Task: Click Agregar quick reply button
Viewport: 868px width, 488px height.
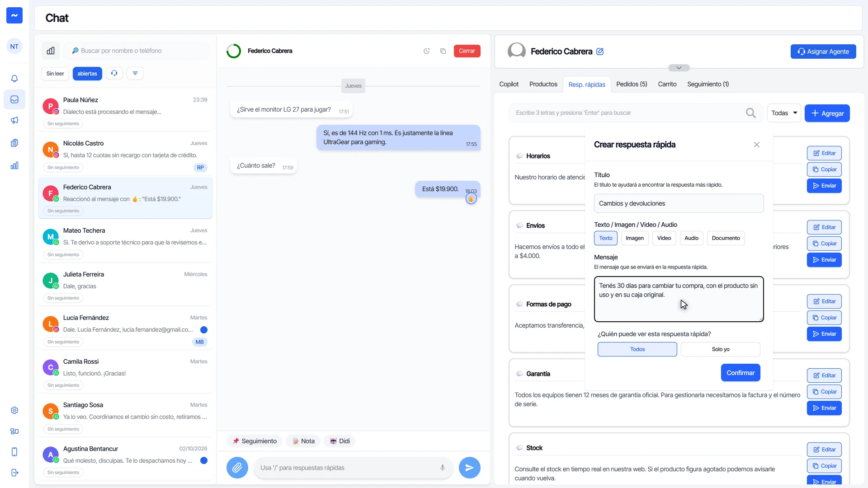Action: [827, 113]
